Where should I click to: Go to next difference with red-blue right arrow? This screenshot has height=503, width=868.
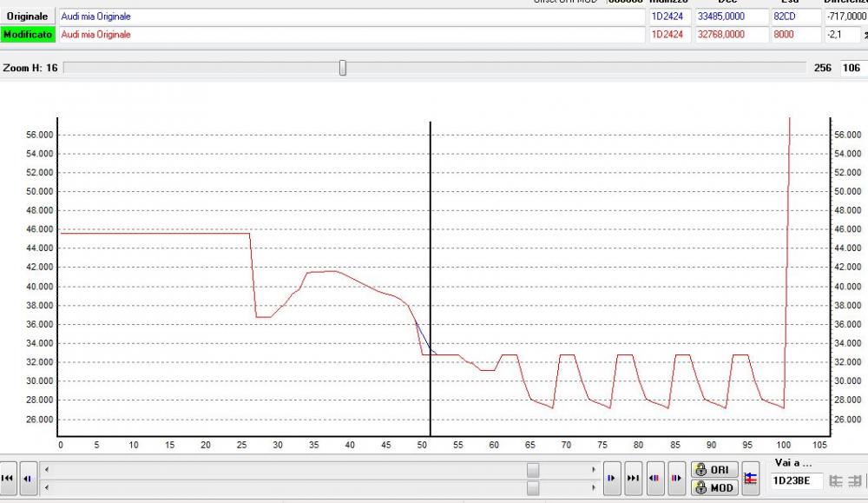[x=676, y=478]
